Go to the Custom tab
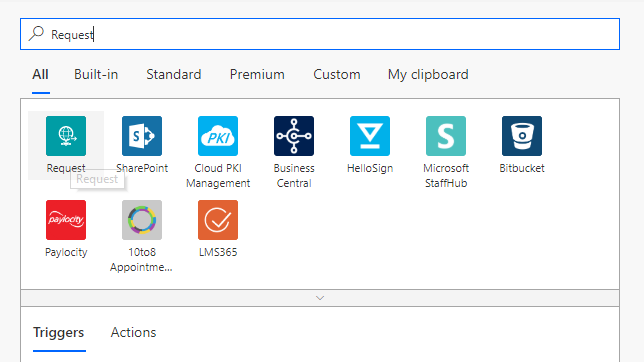The image size is (644, 362). click(337, 74)
